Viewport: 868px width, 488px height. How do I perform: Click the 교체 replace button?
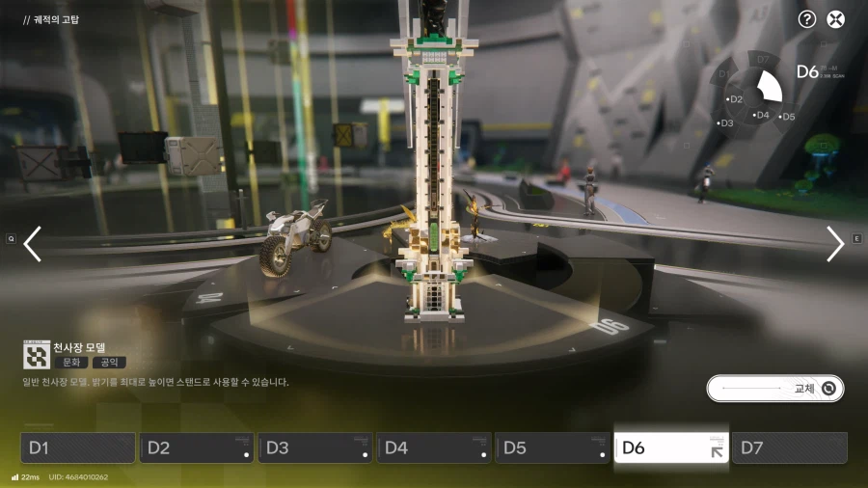coord(774,389)
